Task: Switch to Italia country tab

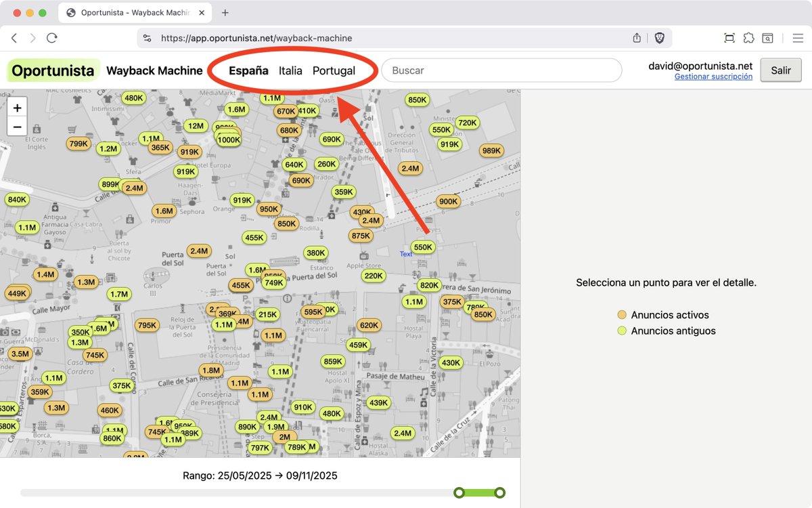Action: pos(290,70)
